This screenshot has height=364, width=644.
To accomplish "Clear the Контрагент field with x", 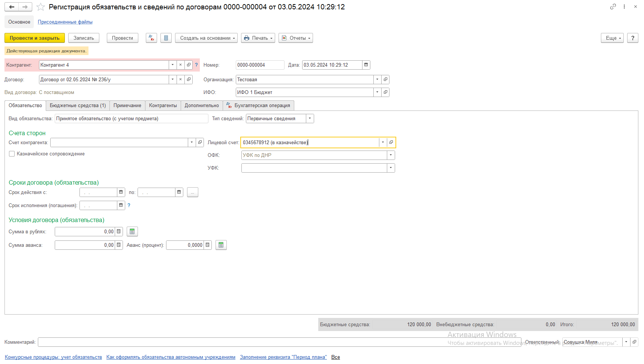I will 180,65.
